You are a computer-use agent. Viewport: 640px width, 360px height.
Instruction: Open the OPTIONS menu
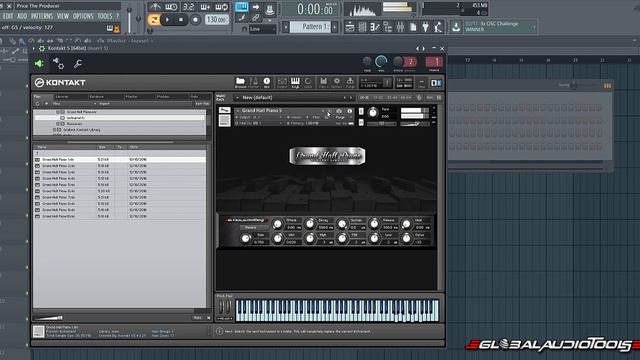[x=83, y=16]
